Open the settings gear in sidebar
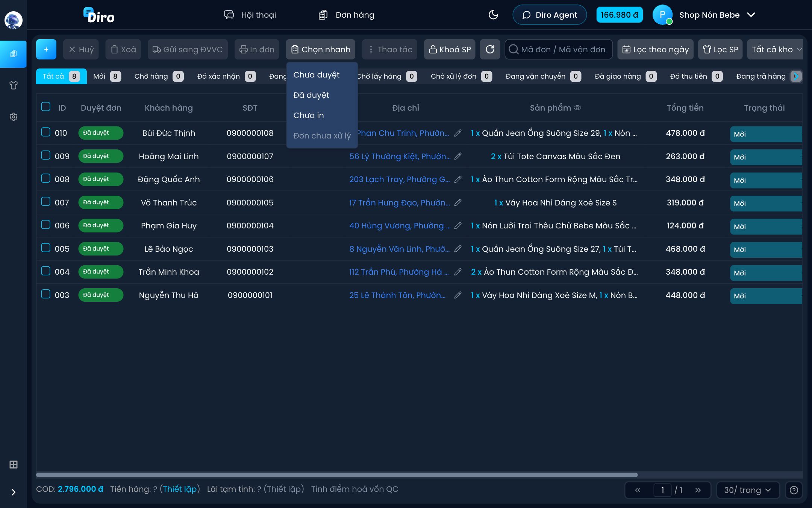Screen dimensions: 812x508 pyautogui.click(x=13, y=117)
